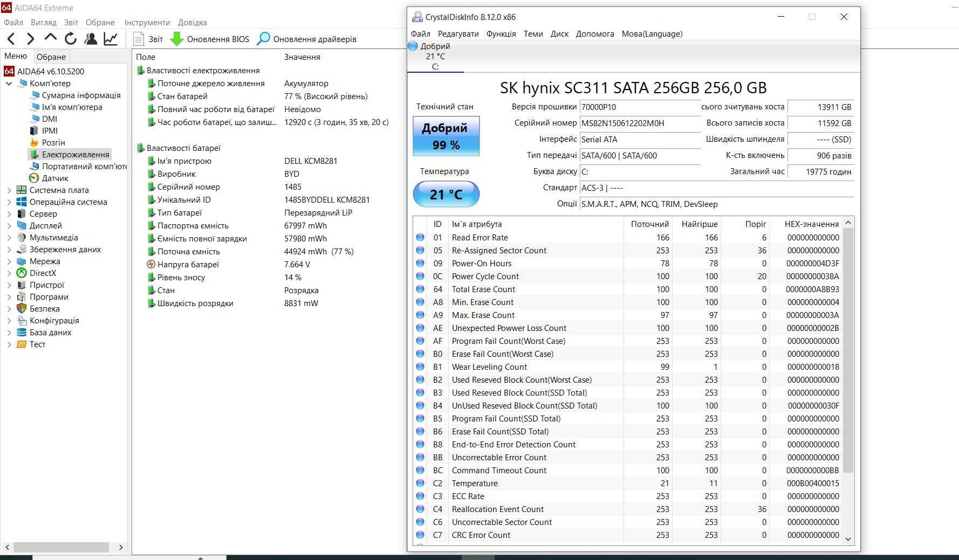Expand the Сервер tree node
Image resolution: width=959 pixels, height=560 pixels.
pos(9,214)
